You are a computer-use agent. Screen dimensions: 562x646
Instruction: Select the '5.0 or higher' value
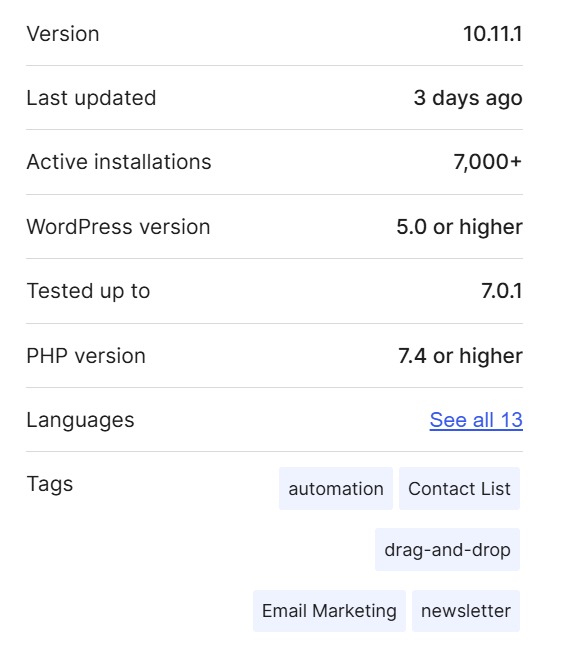459,227
